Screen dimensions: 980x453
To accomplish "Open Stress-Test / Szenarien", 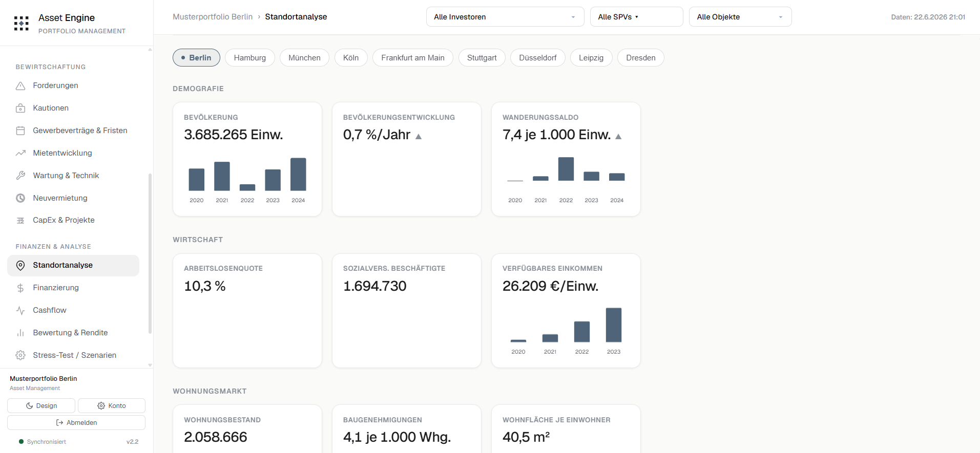I will point(73,355).
